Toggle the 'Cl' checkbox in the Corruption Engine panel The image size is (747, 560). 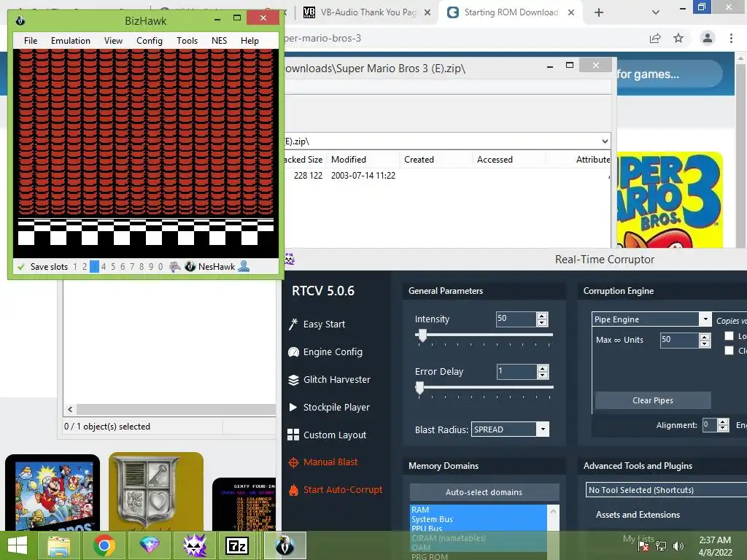click(x=729, y=351)
